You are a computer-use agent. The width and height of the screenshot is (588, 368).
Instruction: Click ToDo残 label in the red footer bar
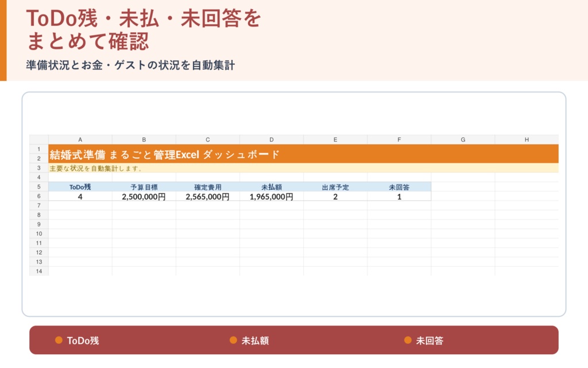83,340
